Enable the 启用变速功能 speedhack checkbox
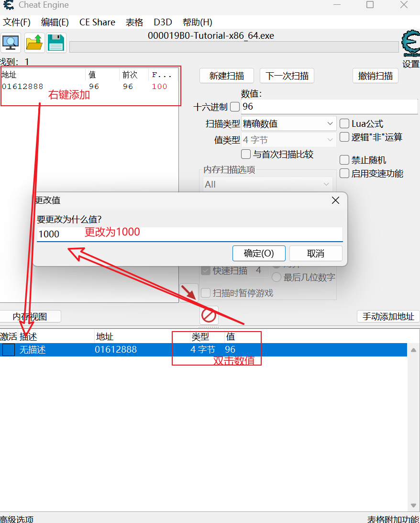420x523 pixels. pyautogui.click(x=344, y=173)
